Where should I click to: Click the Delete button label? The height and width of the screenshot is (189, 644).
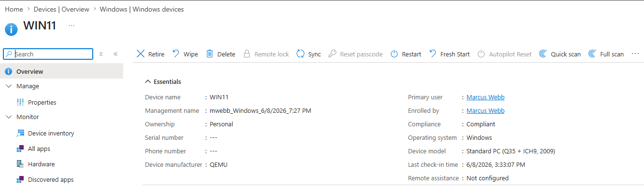(x=226, y=54)
